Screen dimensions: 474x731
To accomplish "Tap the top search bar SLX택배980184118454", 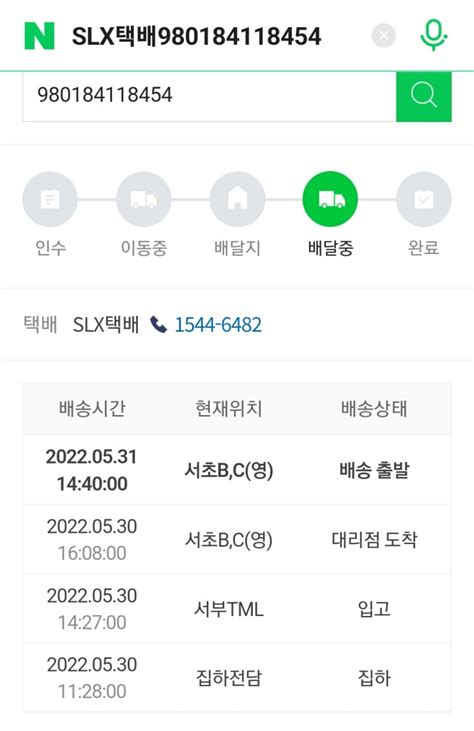I will pos(196,36).
